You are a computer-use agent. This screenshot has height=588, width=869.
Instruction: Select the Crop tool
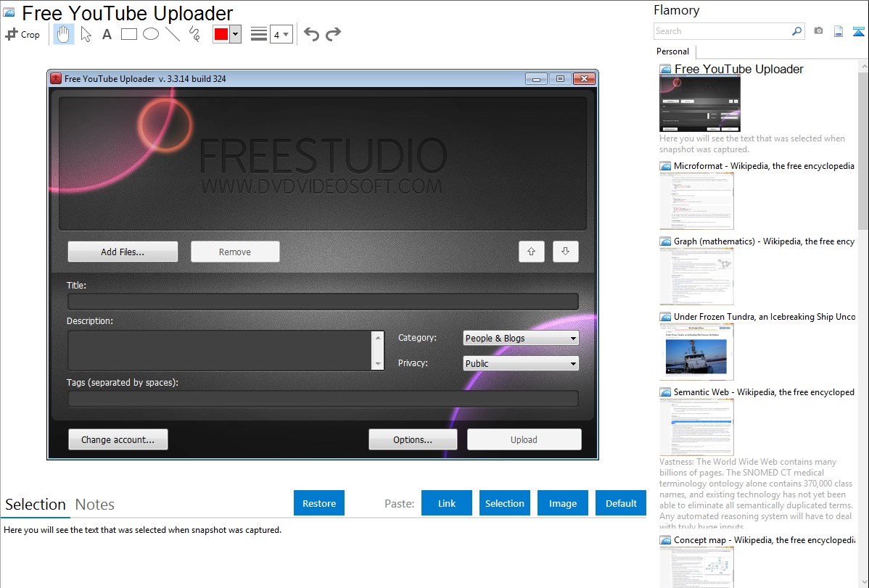22,34
